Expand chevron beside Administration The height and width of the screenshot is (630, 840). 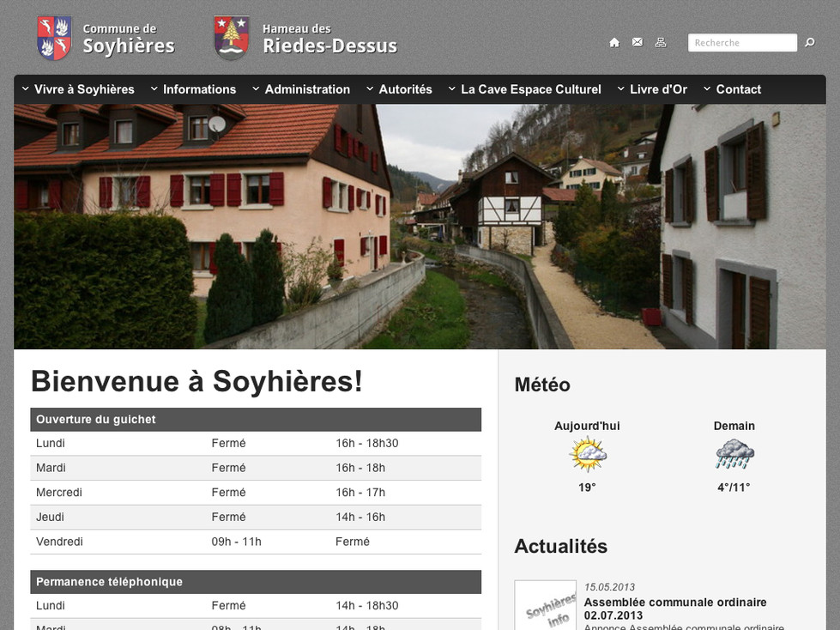tap(256, 88)
